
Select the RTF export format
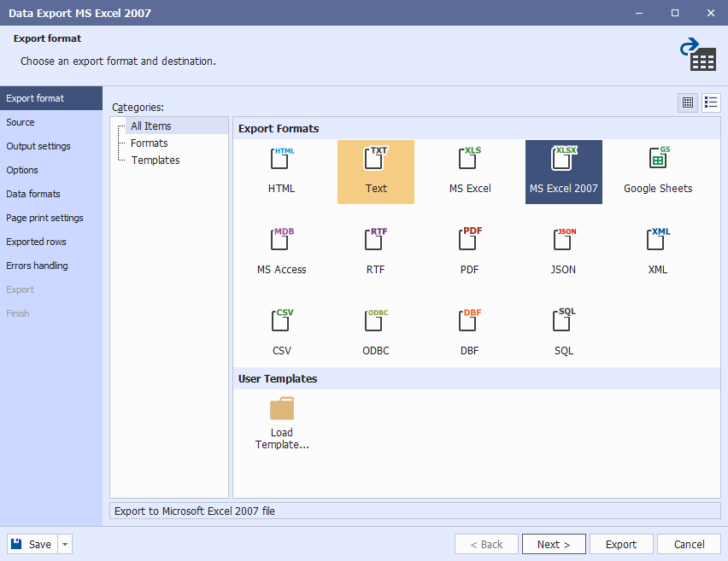point(376,253)
